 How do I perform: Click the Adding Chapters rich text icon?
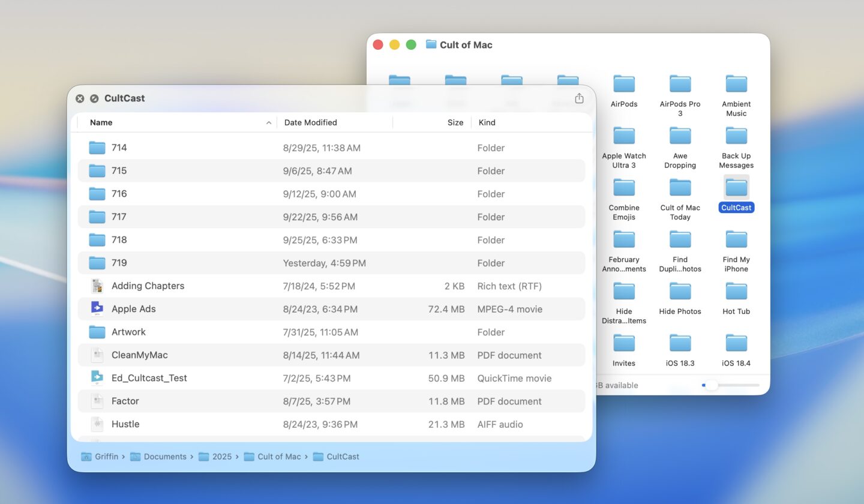pyautogui.click(x=97, y=286)
